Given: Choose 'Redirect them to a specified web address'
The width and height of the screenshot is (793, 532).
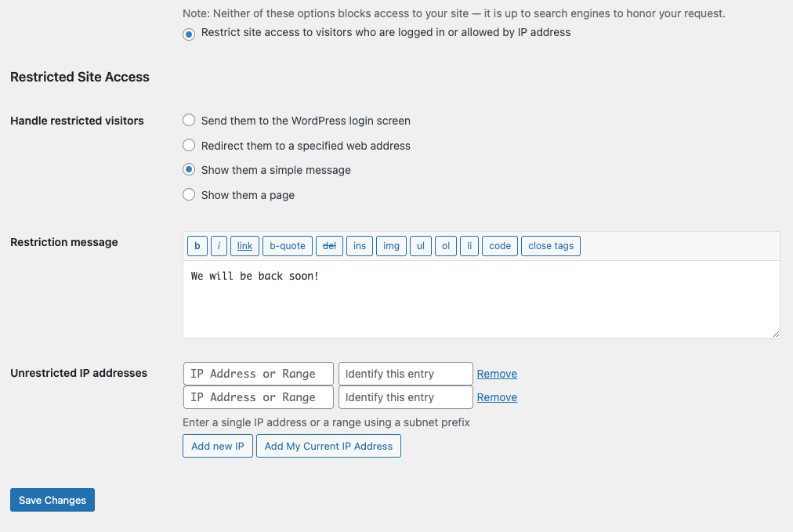Looking at the screenshot, I should tap(189, 146).
